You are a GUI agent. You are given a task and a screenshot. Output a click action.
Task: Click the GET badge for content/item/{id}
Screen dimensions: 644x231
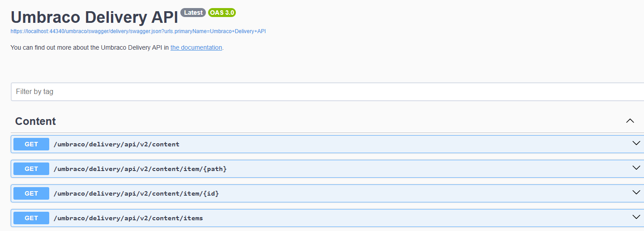tap(31, 193)
